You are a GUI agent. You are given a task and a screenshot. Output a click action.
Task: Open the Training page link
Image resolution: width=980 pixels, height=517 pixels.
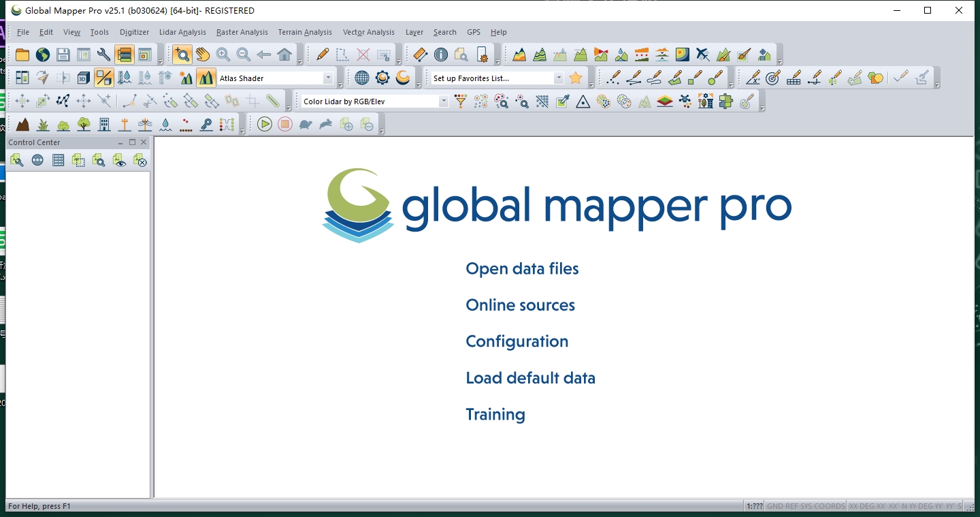pyautogui.click(x=495, y=414)
